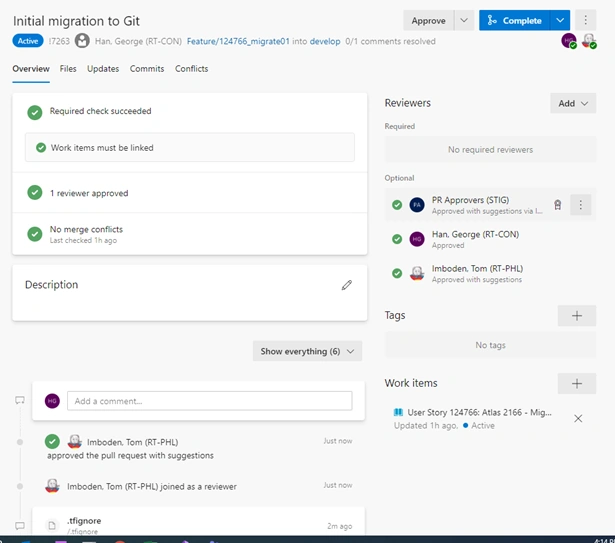Switch to the Files tab
This screenshot has width=615, height=543.
point(68,69)
